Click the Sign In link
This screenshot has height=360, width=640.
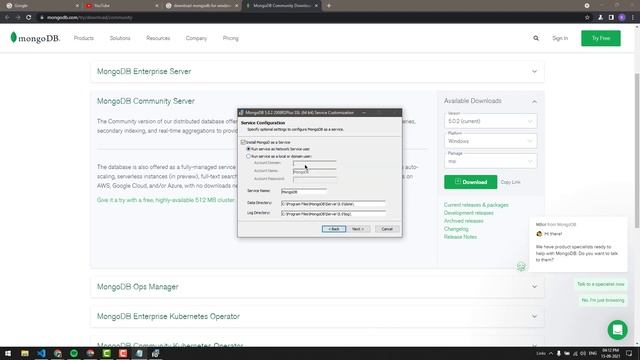click(560, 38)
